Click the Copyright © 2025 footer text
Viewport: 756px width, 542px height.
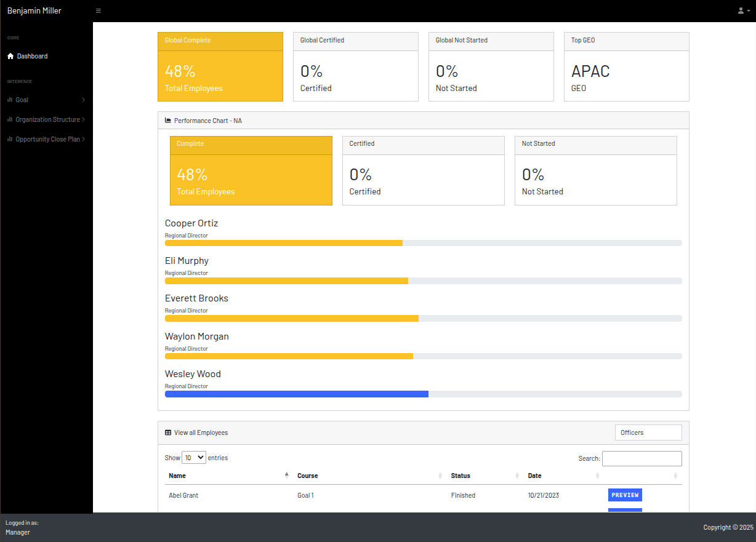click(x=728, y=527)
